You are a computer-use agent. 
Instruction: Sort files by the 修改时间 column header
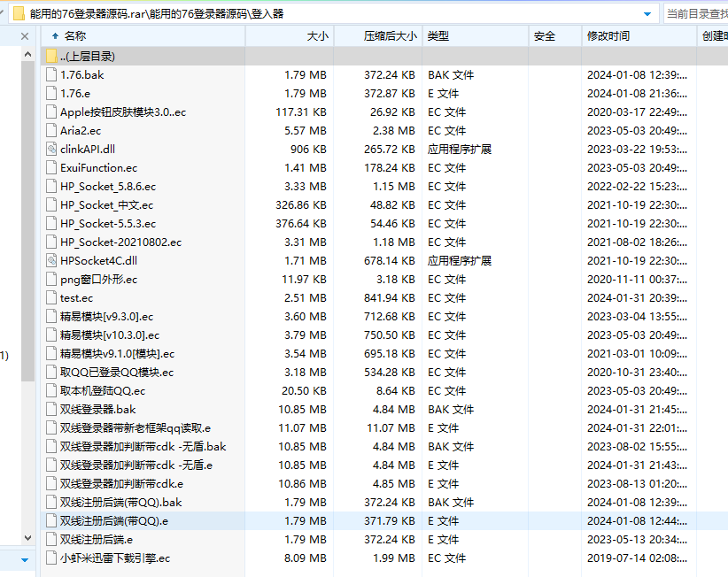pyautogui.click(x=608, y=35)
